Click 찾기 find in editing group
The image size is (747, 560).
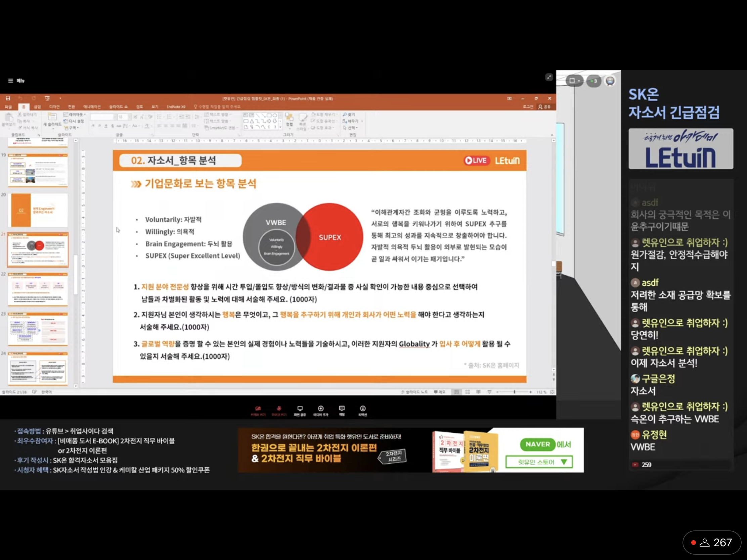point(349,115)
